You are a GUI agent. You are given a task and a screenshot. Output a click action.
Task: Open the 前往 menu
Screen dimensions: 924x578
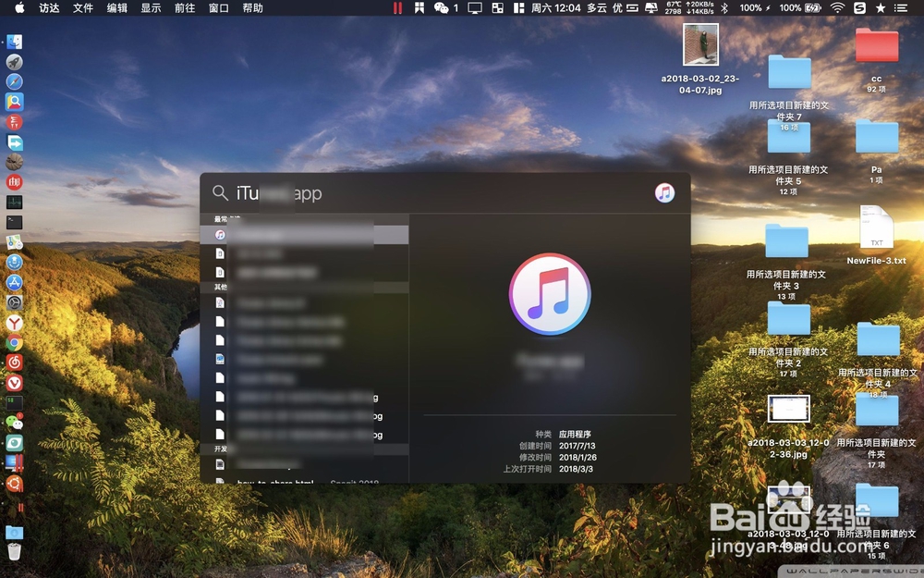185,7
